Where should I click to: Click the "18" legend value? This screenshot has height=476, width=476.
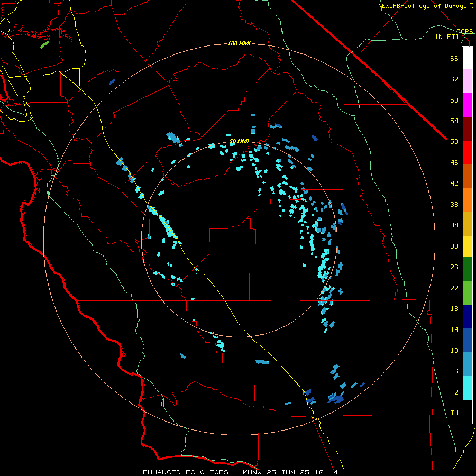point(454,309)
